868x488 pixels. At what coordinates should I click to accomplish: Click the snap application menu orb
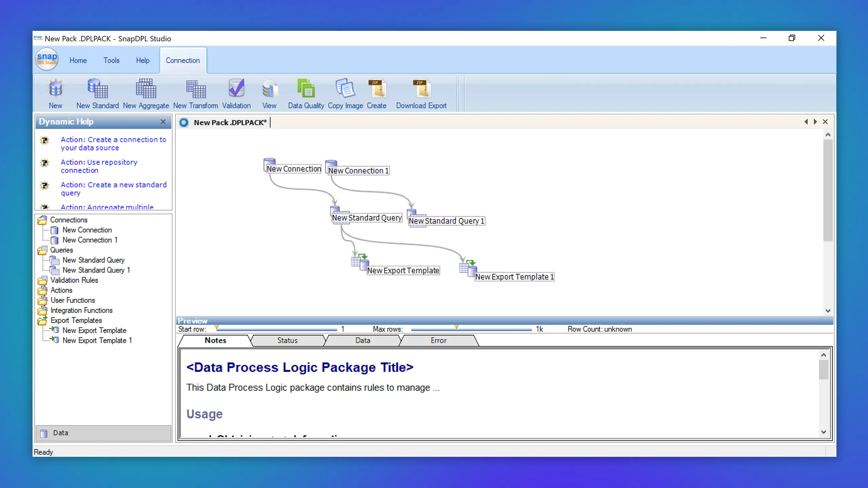[x=47, y=59]
